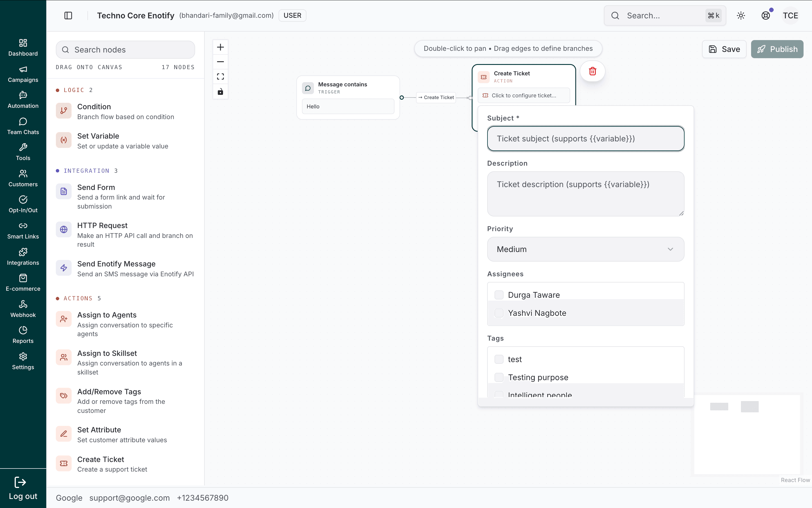Zoom in on the canvas
This screenshot has height=508, width=812.
click(x=220, y=47)
